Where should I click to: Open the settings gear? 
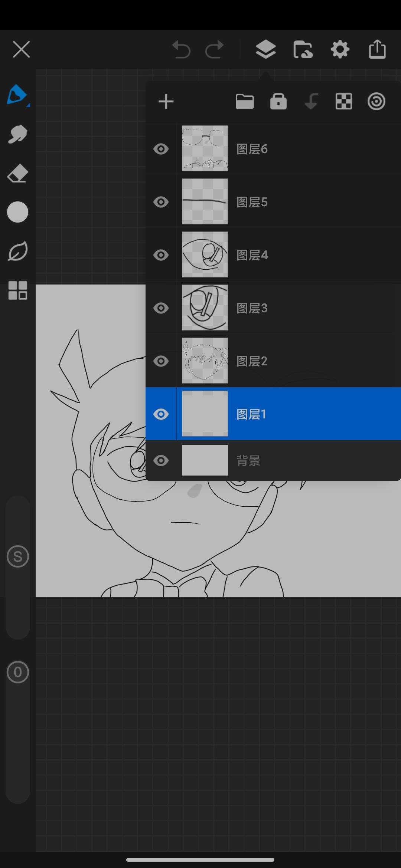[x=340, y=49]
